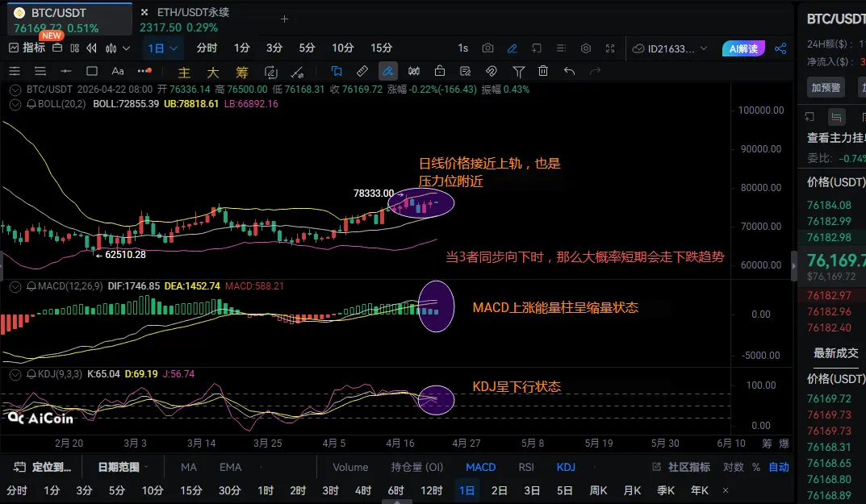Enable the RSI indicator
This screenshot has width=866, height=504.
click(x=525, y=467)
